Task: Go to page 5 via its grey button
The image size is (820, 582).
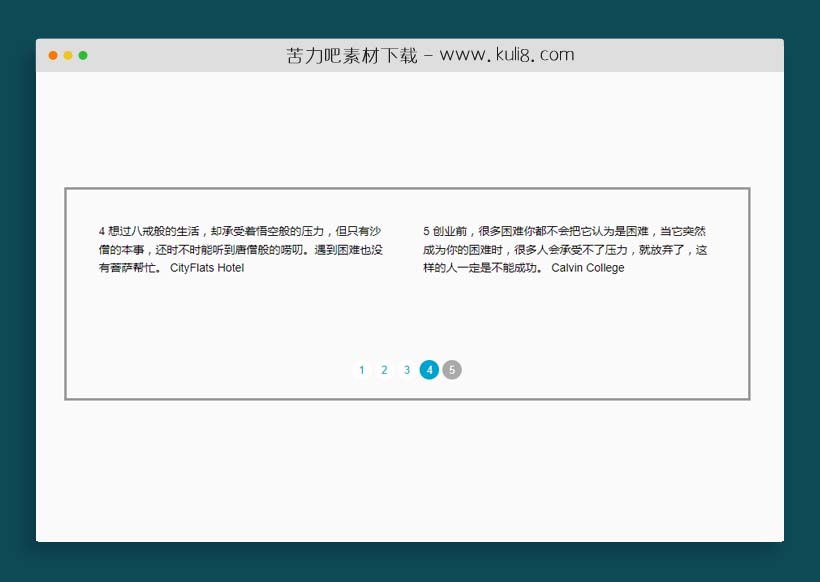Action: [x=452, y=370]
